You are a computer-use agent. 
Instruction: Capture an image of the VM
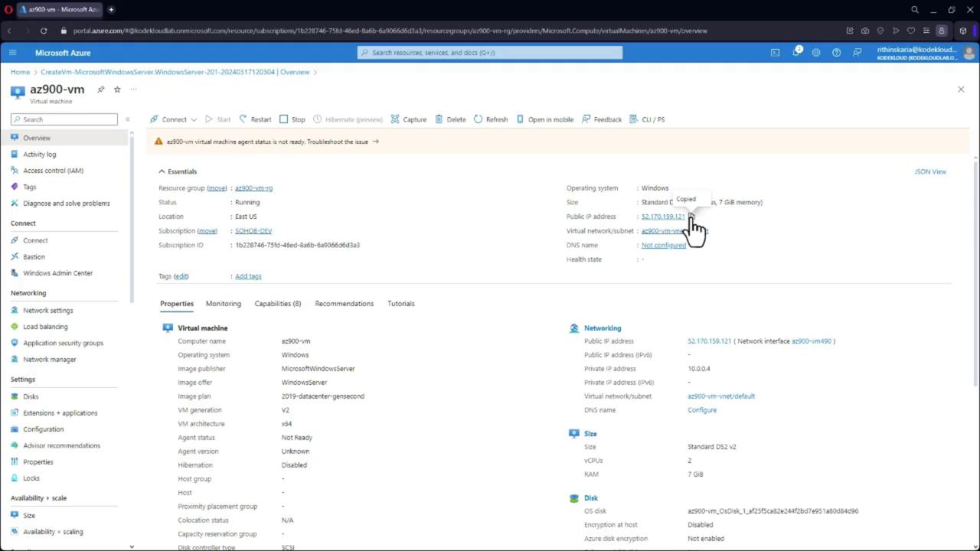(x=408, y=119)
